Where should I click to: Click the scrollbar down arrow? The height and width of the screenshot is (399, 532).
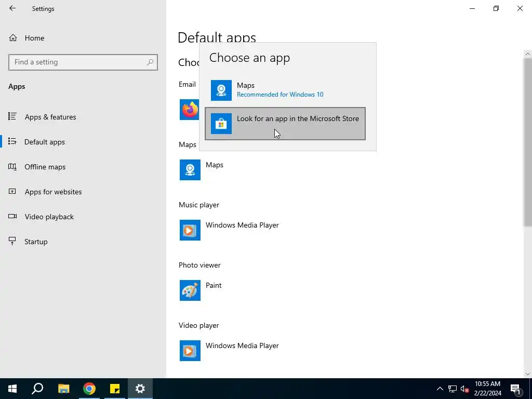point(528,374)
